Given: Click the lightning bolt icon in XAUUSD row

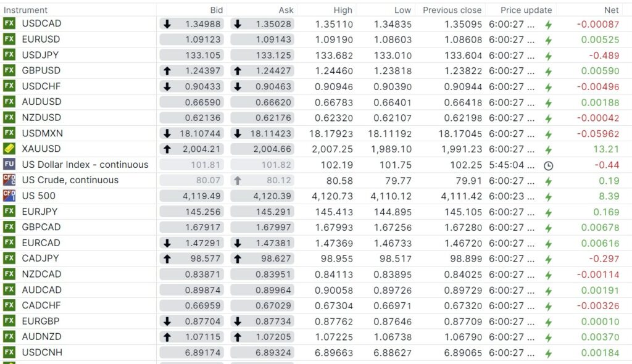Looking at the screenshot, I should pos(548,149).
